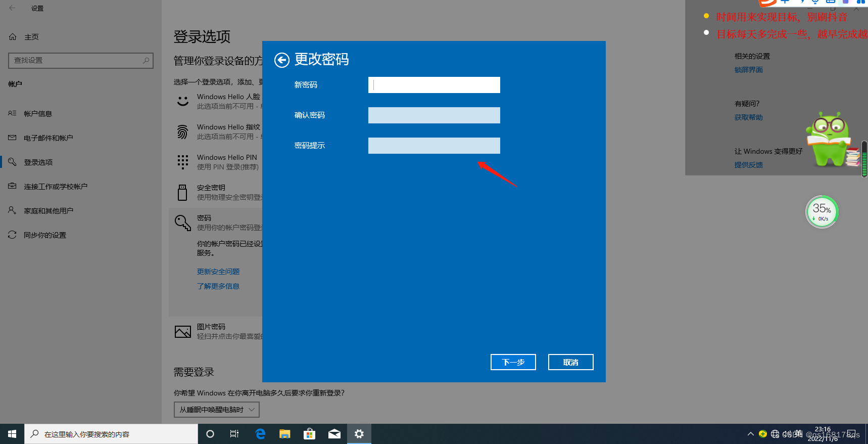Click the desktop note 时间用来实现目标，别刷抖音
Image resolution: width=868 pixels, height=444 pixels.
782,17
